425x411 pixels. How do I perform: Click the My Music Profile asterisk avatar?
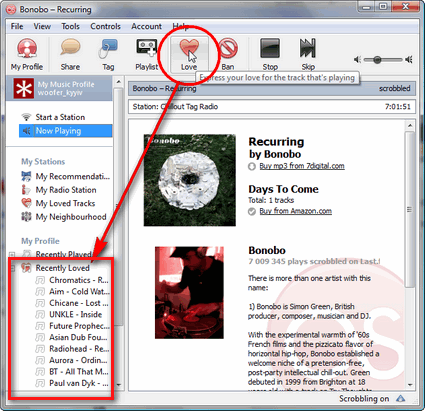(24, 88)
